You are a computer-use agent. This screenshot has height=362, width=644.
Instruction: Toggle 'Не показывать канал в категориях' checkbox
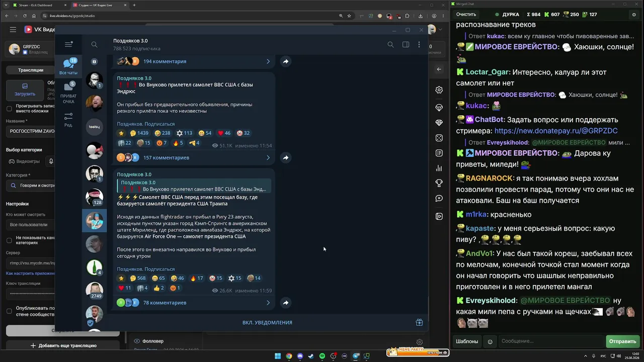pyautogui.click(x=9, y=240)
